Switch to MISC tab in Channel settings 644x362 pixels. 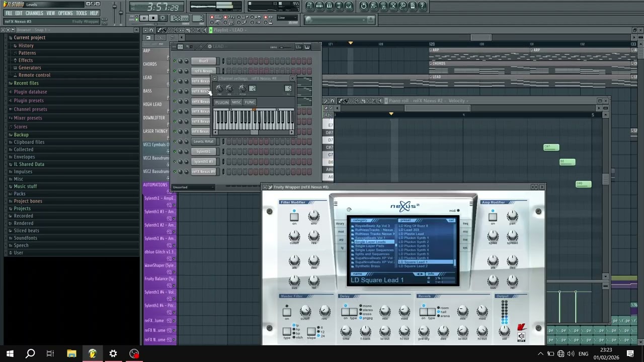[x=236, y=102]
